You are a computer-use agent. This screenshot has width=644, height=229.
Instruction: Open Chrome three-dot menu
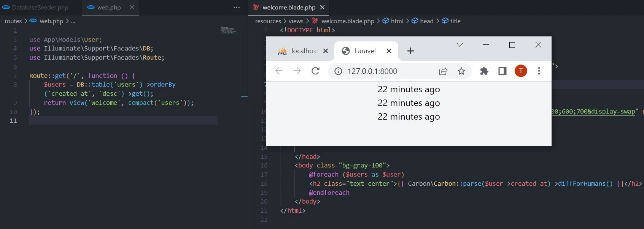[x=539, y=71]
